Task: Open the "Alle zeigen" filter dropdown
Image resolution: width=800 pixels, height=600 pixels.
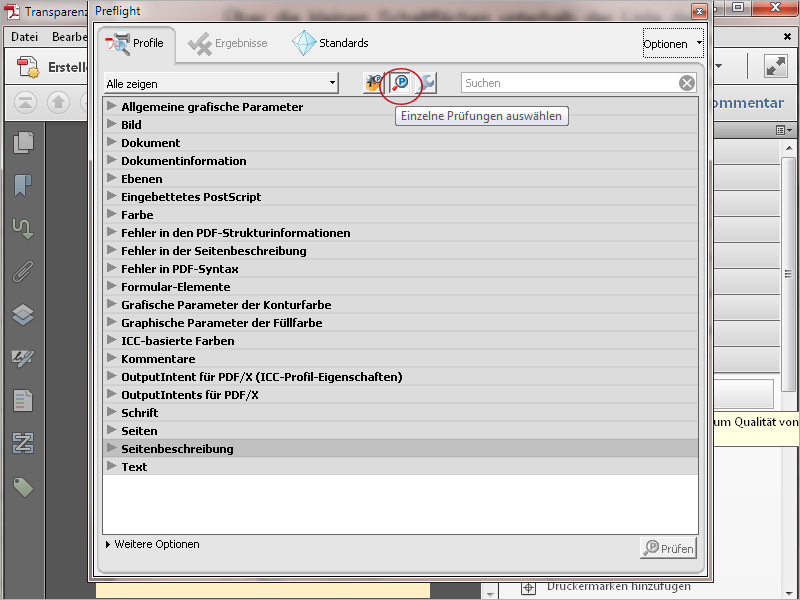Action: point(220,83)
